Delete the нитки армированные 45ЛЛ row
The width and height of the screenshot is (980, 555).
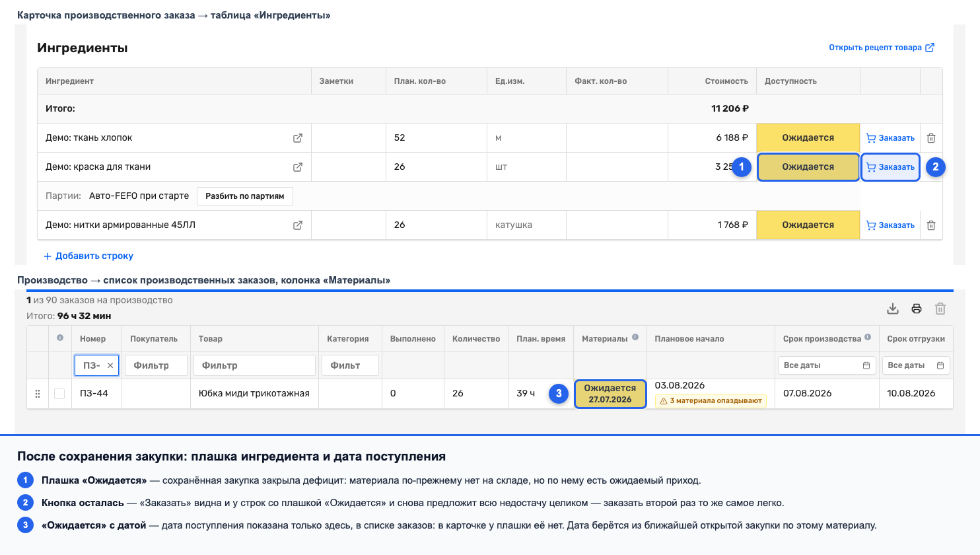tap(931, 225)
